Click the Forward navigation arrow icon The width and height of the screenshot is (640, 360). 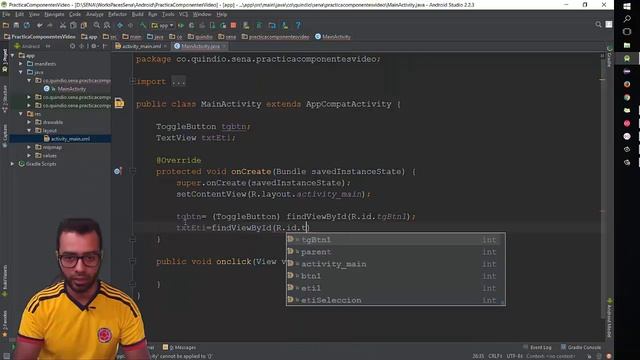coord(130,25)
